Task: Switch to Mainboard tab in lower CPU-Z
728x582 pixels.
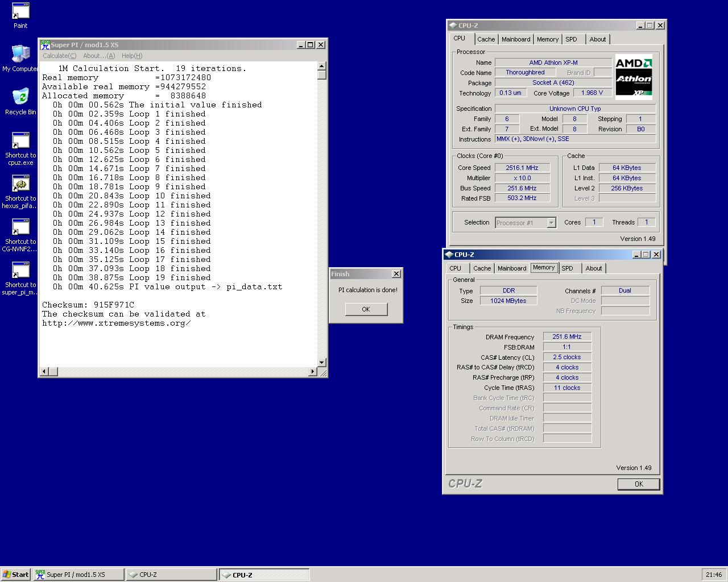Action: coord(512,268)
